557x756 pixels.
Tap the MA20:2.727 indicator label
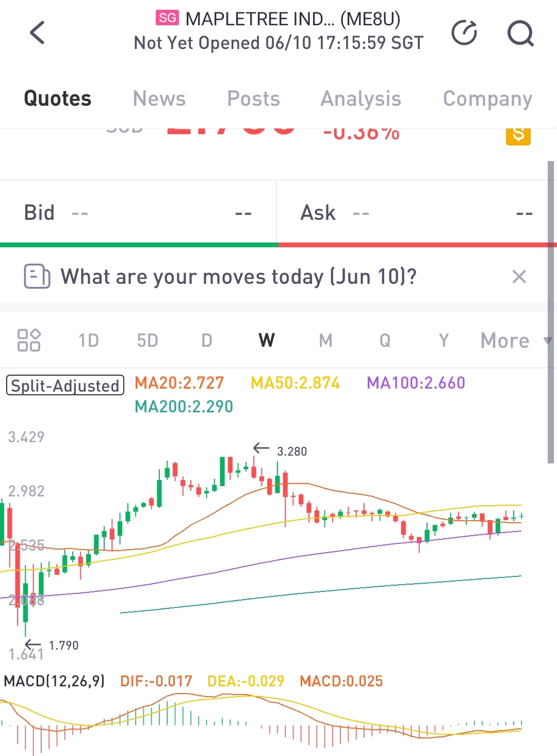pyautogui.click(x=179, y=383)
